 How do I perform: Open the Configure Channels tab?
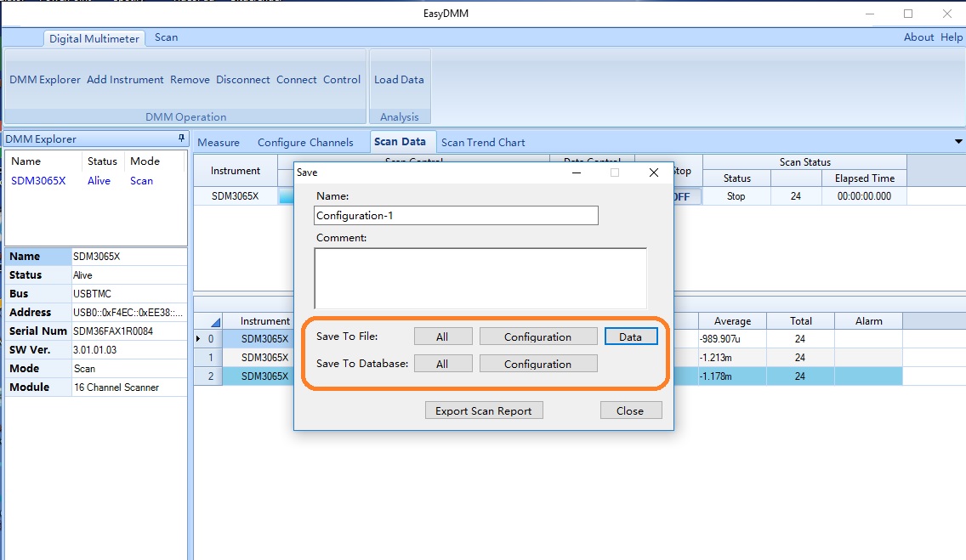click(305, 142)
